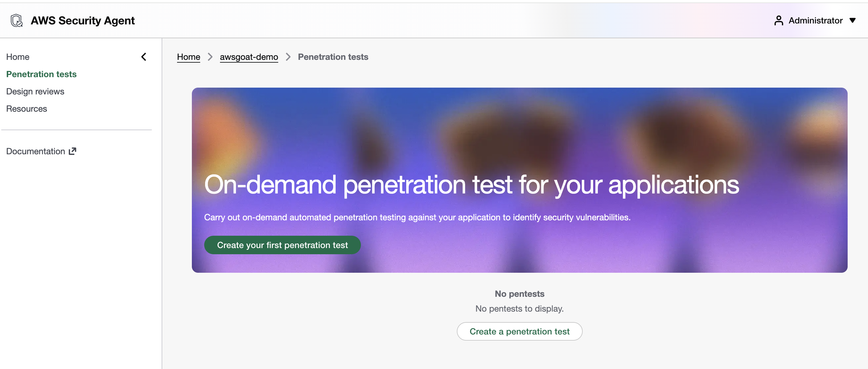Screen dimensions: 868x369
Task: Open Design reviews from the sidebar
Action: 35,91
